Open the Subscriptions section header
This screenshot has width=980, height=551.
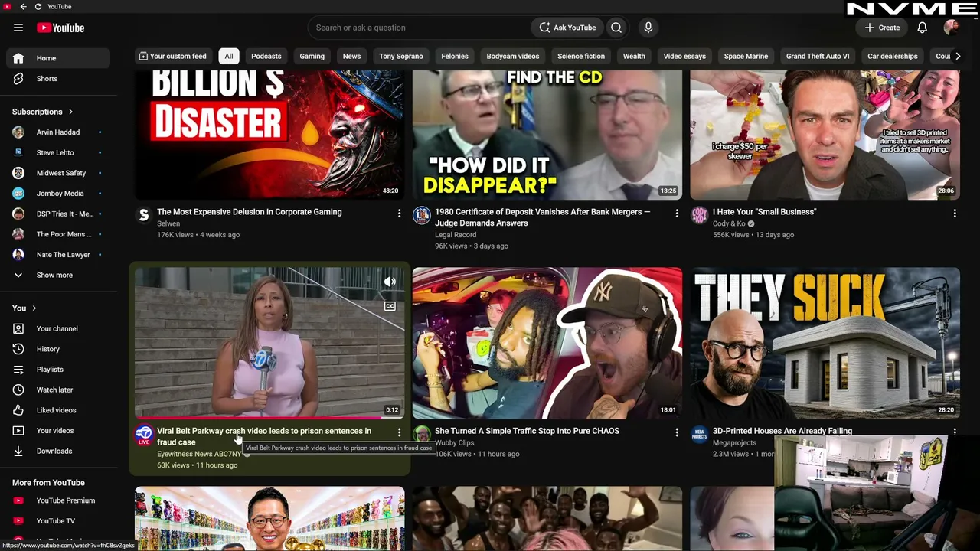point(43,112)
